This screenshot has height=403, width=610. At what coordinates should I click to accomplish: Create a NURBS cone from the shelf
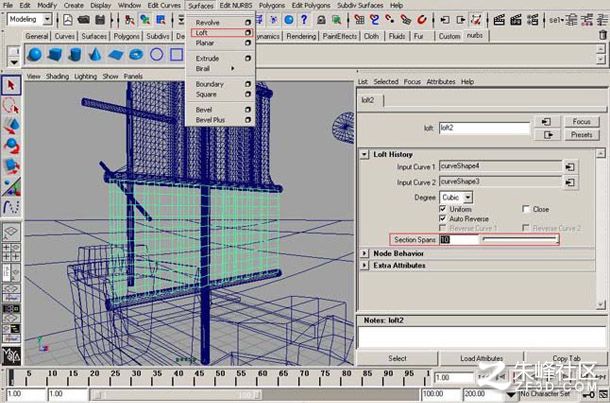click(95, 54)
